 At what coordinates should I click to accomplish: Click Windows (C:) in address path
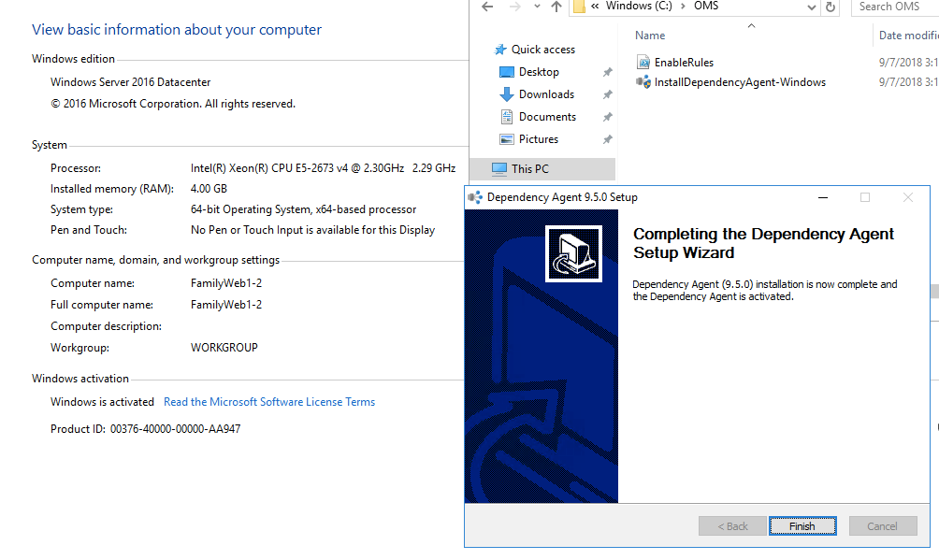tap(639, 6)
